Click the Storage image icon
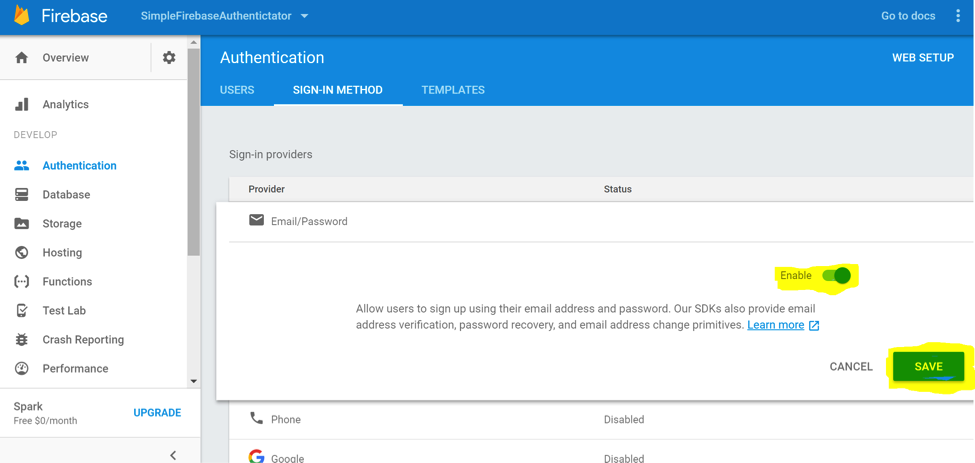The height and width of the screenshot is (463, 975). click(x=22, y=224)
